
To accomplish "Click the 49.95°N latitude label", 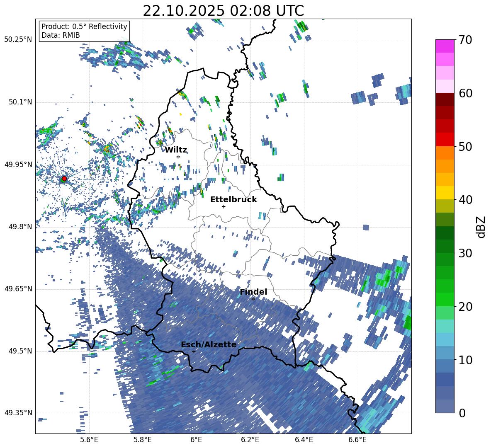I will (x=18, y=165).
